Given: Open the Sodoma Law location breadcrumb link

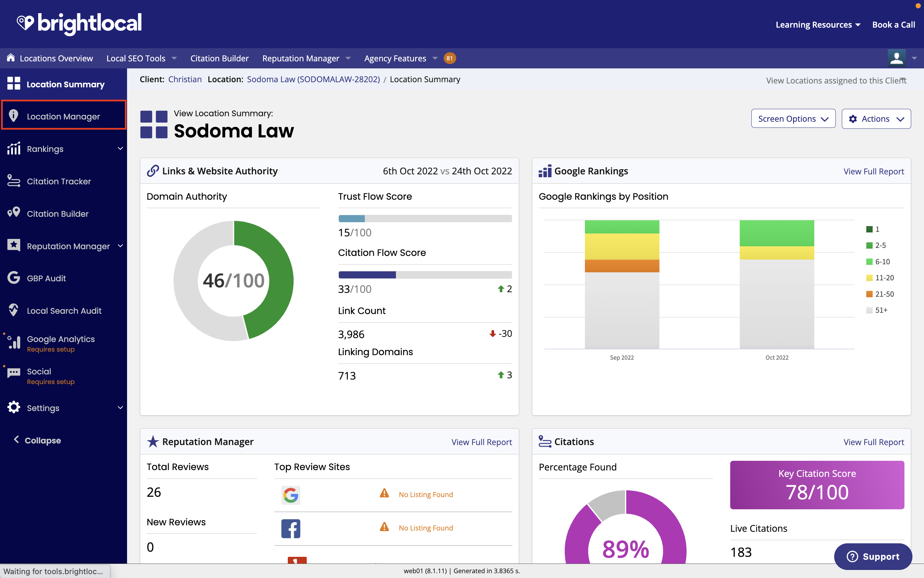Looking at the screenshot, I should coord(313,79).
